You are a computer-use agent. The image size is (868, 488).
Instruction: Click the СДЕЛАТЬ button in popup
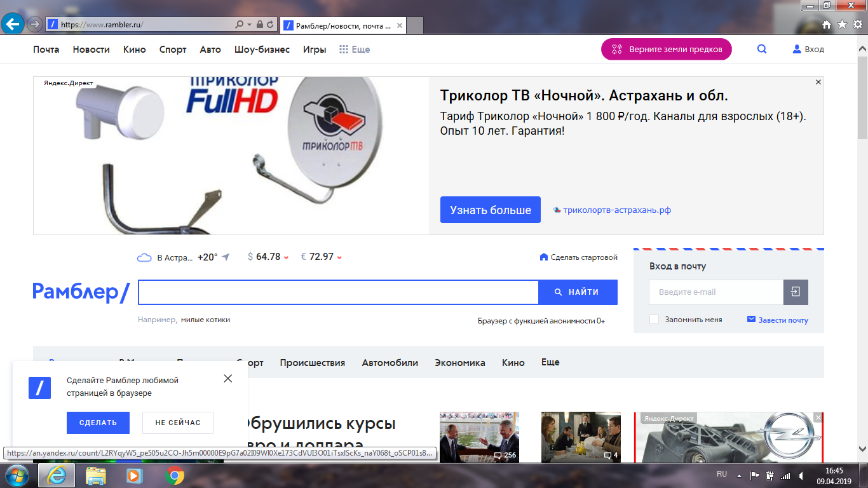98,423
